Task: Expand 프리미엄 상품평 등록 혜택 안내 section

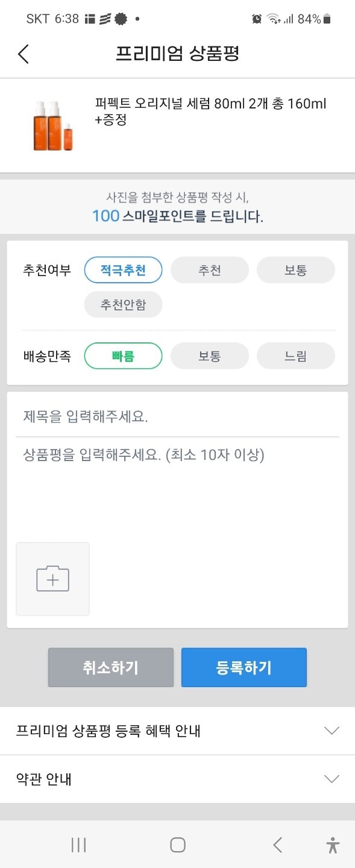Action: coord(177,731)
